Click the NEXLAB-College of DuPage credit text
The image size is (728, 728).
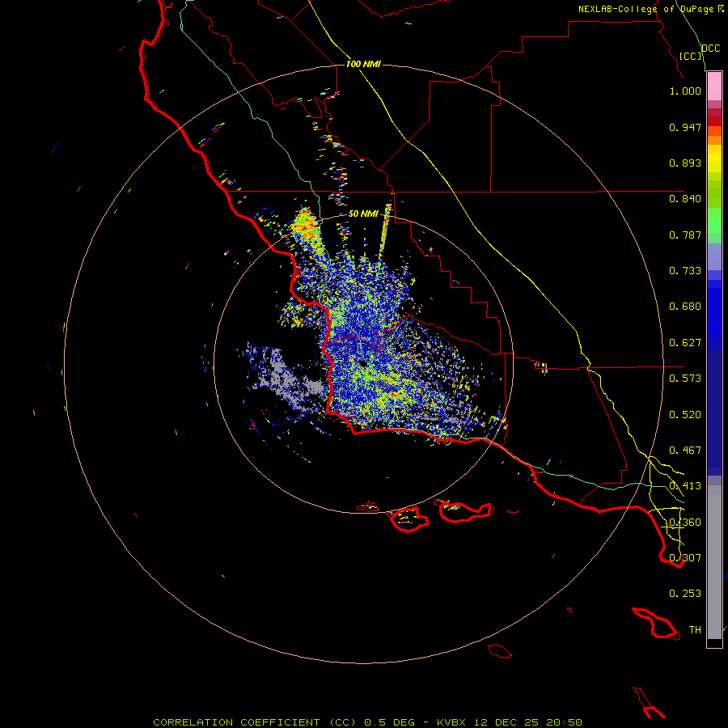tap(645, 9)
